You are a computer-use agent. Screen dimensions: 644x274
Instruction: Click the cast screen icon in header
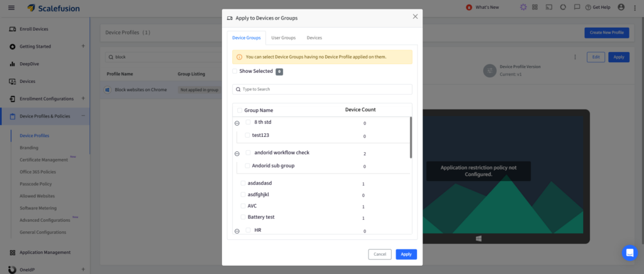(548, 7)
